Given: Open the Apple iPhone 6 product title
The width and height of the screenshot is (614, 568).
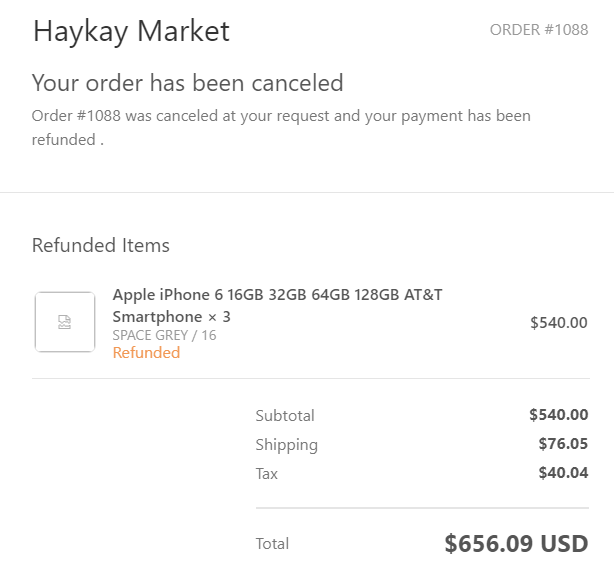Looking at the screenshot, I should tap(277, 295).
